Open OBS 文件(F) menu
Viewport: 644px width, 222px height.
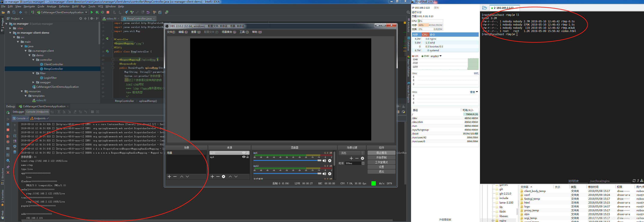(x=171, y=32)
